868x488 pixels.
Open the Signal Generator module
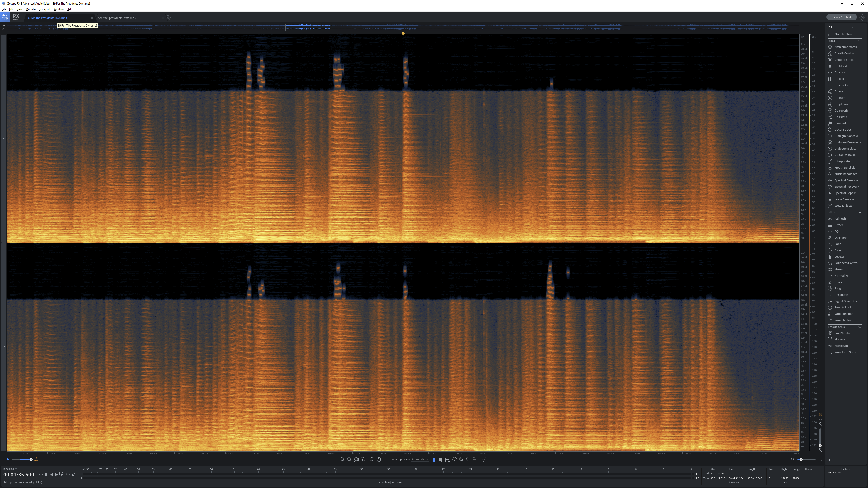click(845, 301)
